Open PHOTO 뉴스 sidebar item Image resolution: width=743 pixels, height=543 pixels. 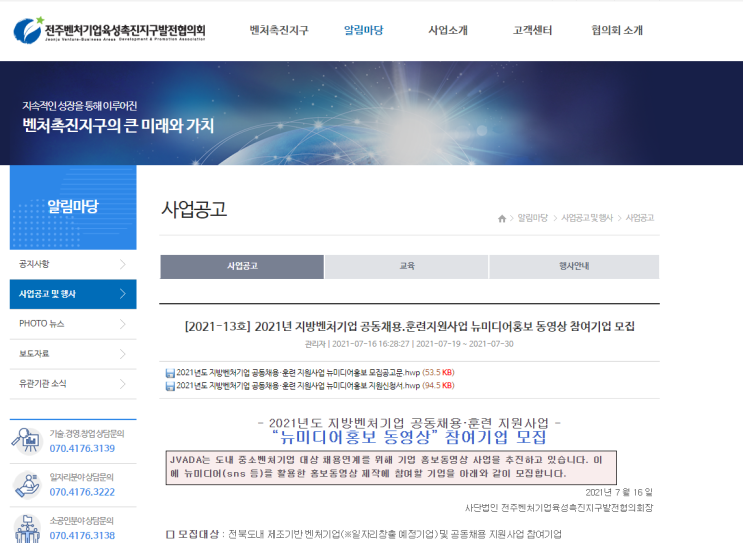[x=73, y=324]
